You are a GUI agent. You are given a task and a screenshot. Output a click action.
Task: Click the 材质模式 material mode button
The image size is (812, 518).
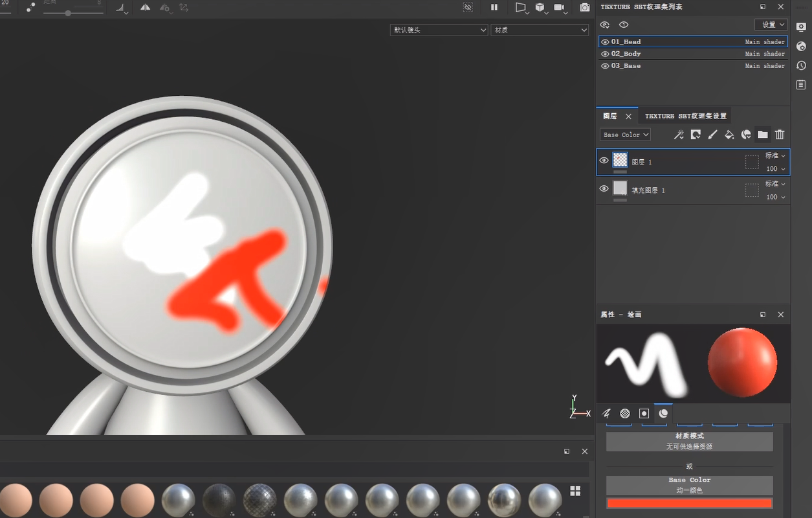(x=689, y=441)
